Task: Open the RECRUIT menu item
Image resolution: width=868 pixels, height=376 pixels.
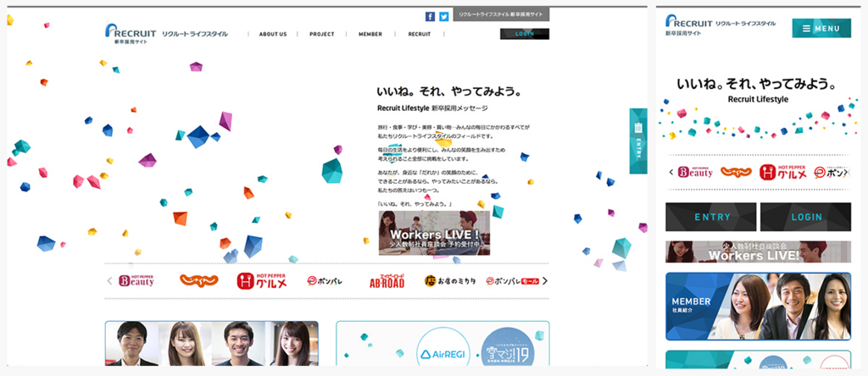Action: [x=419, y=34]
